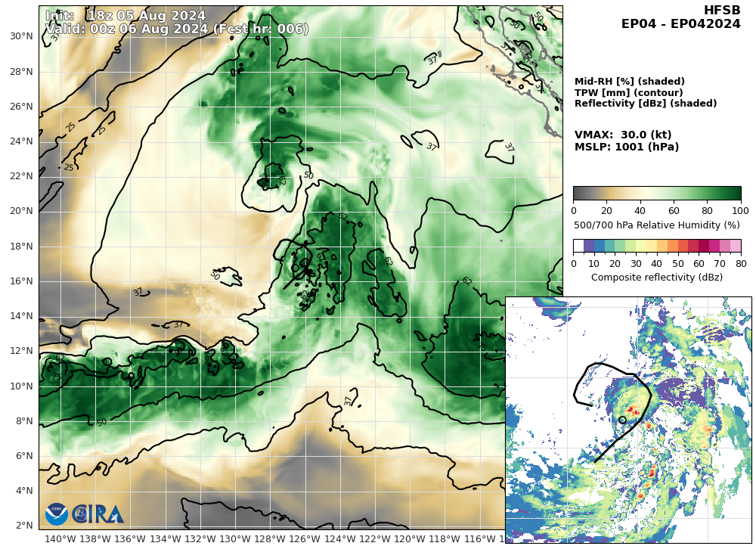Click the 128°W longitude label
This screenshot has height=546, width=756.
point(270,538)
